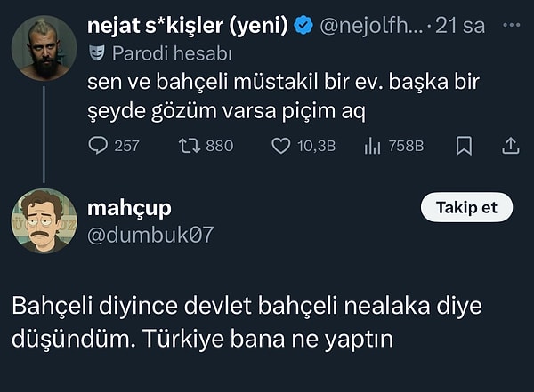Open mahçup's cartoon avatar

44,220
